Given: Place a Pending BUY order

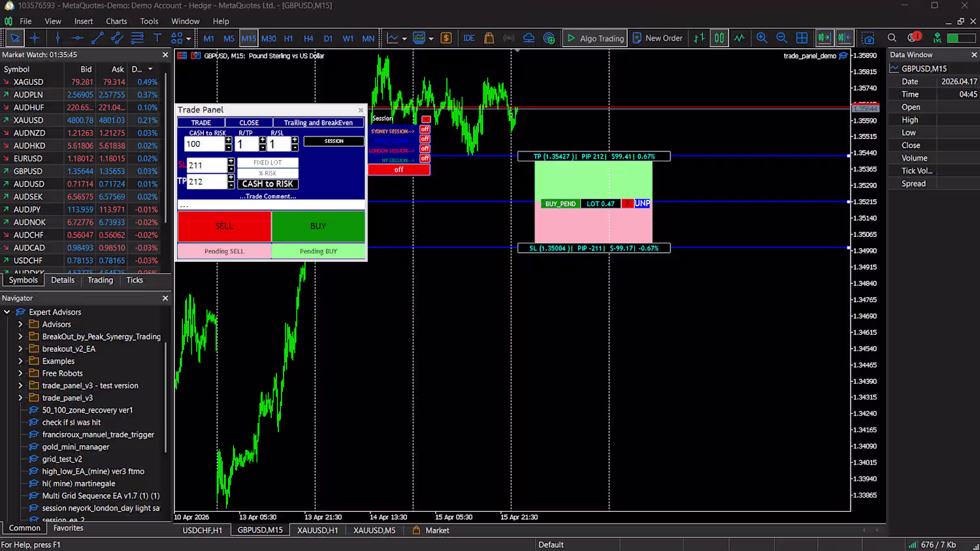Looking at the screenshot, I should (x=318, y=251).
